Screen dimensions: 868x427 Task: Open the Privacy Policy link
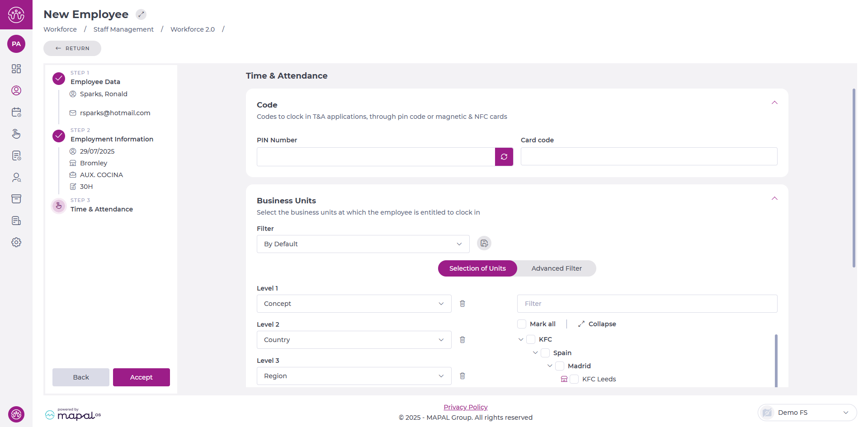pyautogui.click(x=465, y=407)
